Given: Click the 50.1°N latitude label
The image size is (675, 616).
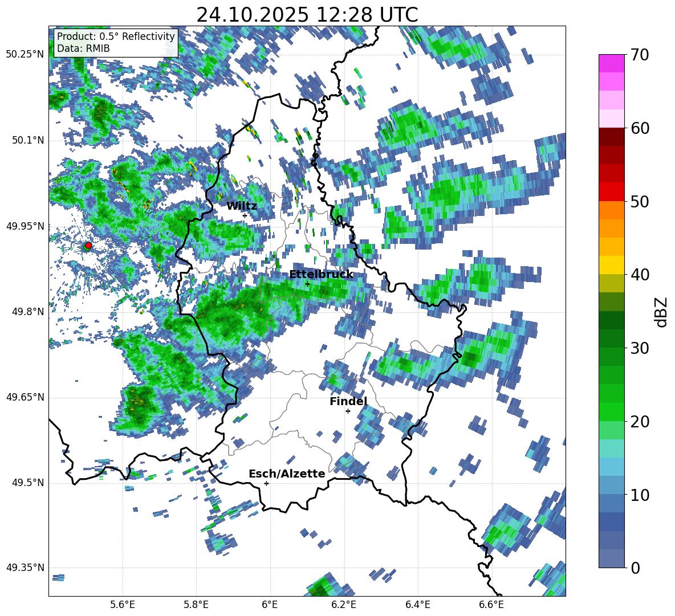Looking at the screenshot, I should point(28,140).
